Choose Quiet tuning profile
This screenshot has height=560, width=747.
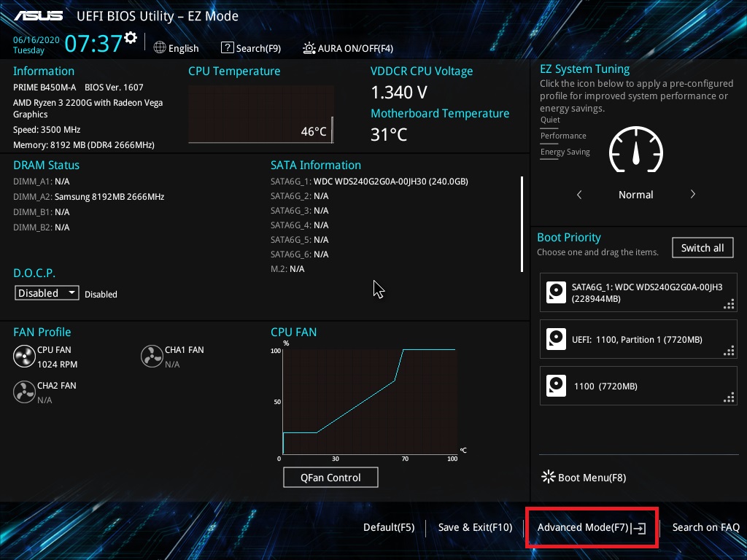point(550,120)
